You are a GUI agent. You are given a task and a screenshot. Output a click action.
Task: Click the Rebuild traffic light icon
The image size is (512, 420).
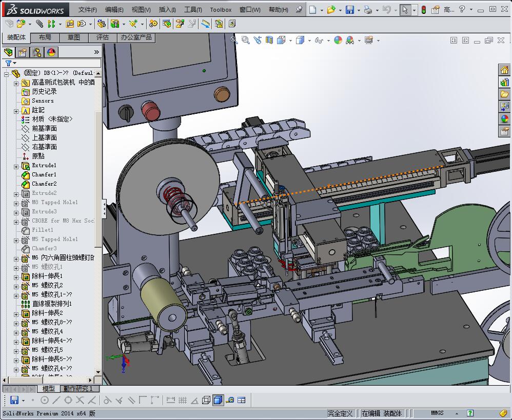[423, 10]
